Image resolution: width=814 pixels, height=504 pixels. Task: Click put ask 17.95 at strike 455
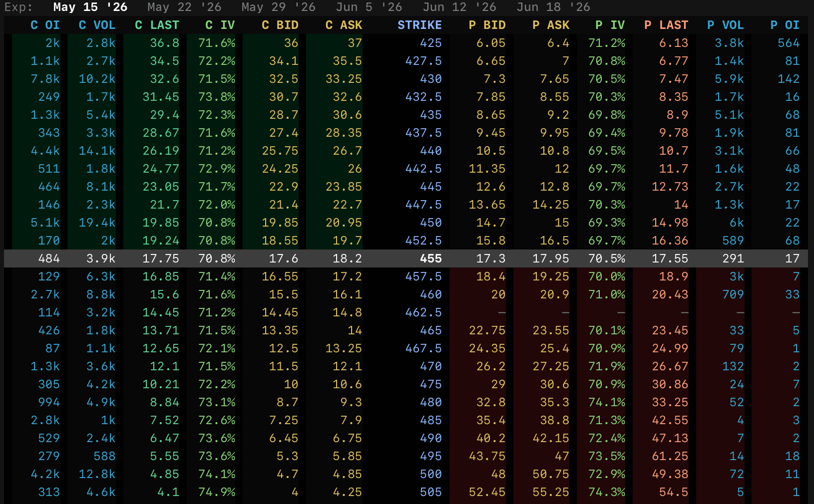point(551,258)
